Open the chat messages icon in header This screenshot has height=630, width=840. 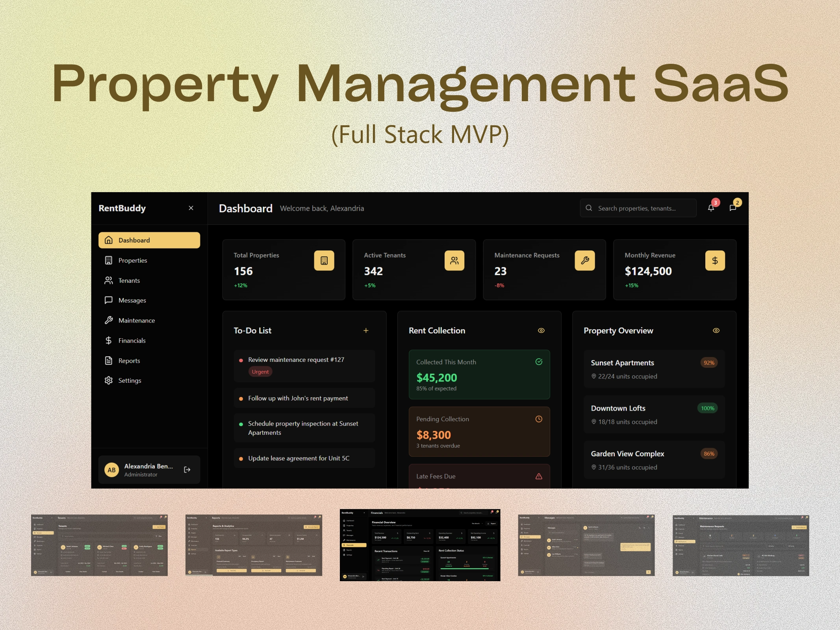point(732,208)
